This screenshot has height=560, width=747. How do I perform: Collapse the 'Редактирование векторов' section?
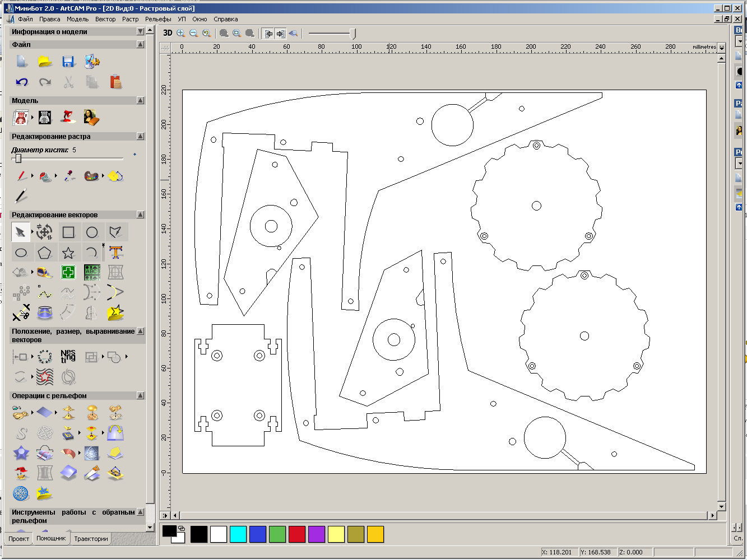coord(140,215)
